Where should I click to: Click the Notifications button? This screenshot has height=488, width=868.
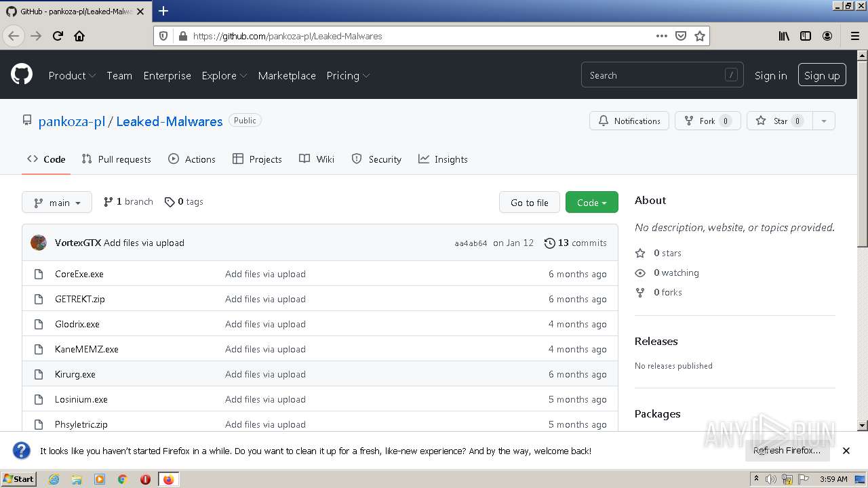pos(629,121)
